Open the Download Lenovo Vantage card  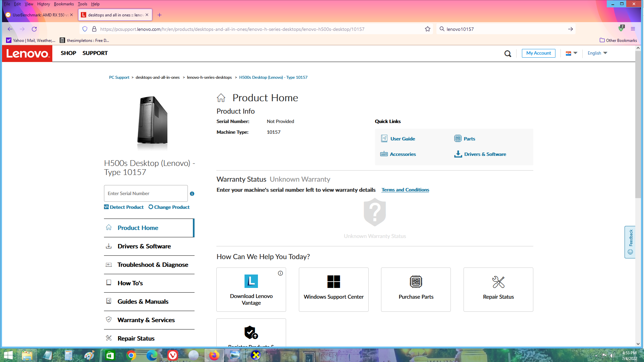pos(251,290)
